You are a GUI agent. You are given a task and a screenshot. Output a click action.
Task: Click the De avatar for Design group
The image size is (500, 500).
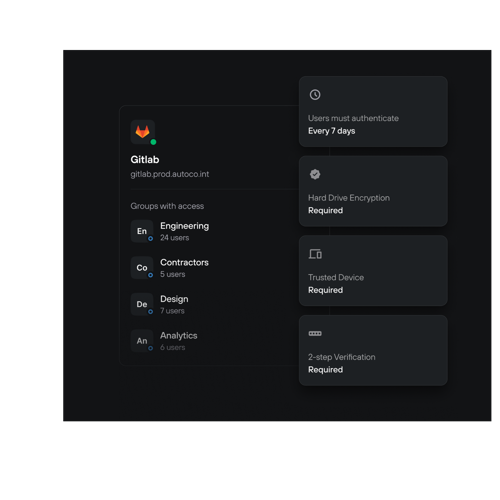(x=142, y=304)
